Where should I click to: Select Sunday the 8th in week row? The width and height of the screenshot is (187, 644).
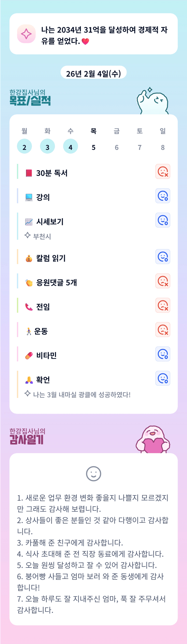click(163, 147)
